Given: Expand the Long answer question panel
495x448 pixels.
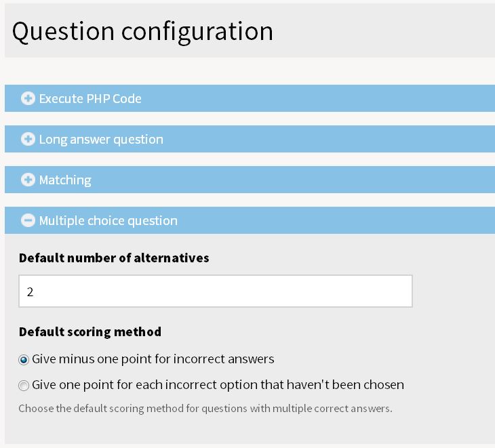Looking at the screenshot, I should pyautogui.click(x=250, y=139).
